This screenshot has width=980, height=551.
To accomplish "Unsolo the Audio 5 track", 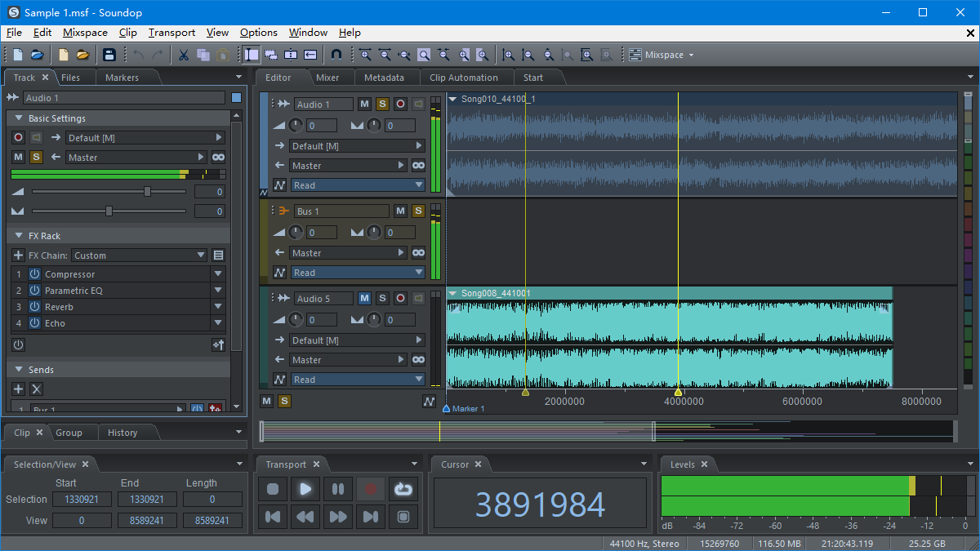I will pos(382,298).
